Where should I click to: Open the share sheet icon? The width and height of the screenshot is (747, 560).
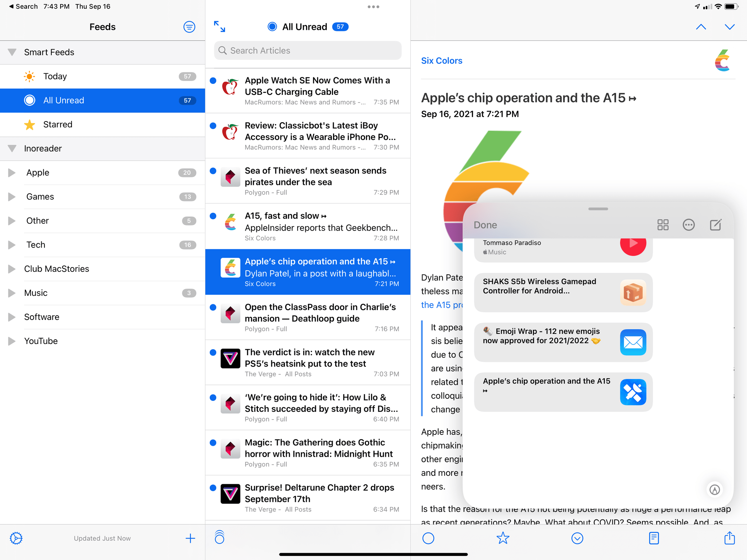click(729, 537)
